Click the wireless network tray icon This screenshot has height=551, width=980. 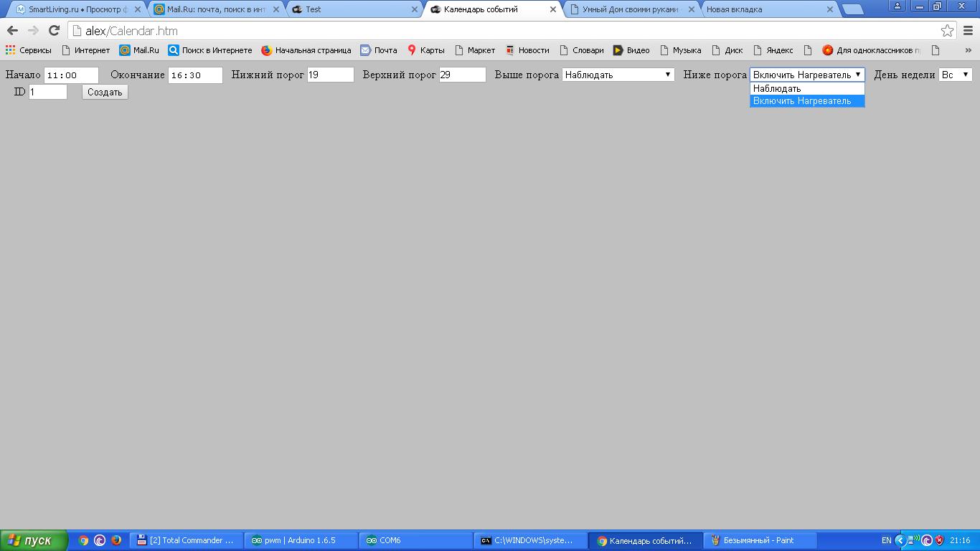(x=914, y=540)
